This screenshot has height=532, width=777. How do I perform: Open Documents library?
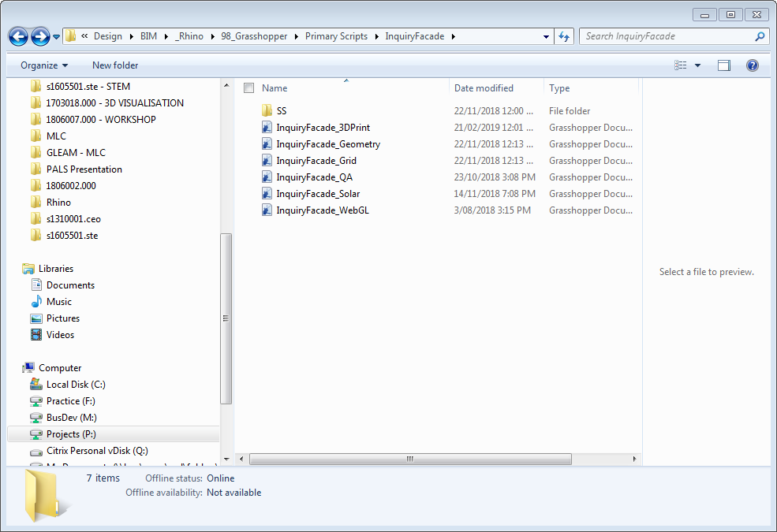point(70,285)
